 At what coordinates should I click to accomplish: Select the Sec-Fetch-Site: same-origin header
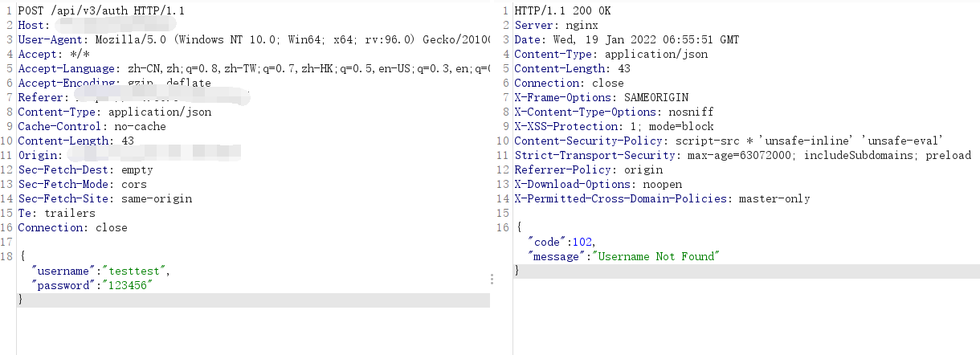pos(105,199)
